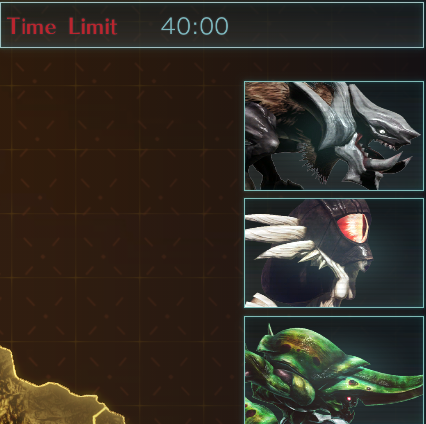Select the red-eyed insect monster portrait
The width and height of the screenshot is (426, 424).
(x=334, y=253)
